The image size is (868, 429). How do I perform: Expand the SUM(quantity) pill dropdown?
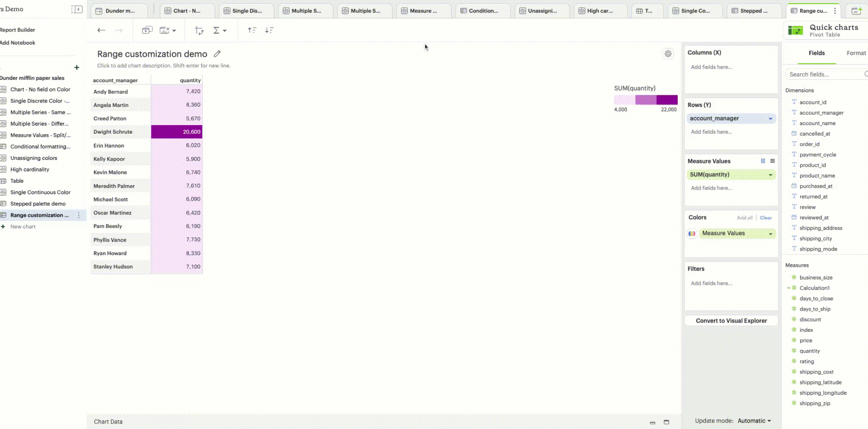point(770,175)
